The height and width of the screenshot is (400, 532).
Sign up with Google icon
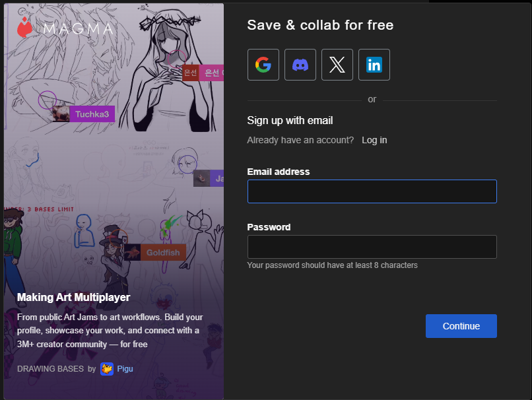263,65
